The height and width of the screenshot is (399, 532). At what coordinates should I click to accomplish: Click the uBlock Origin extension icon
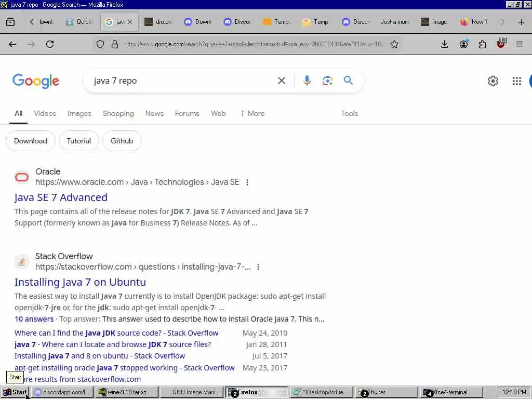click(x=501, y=44)
